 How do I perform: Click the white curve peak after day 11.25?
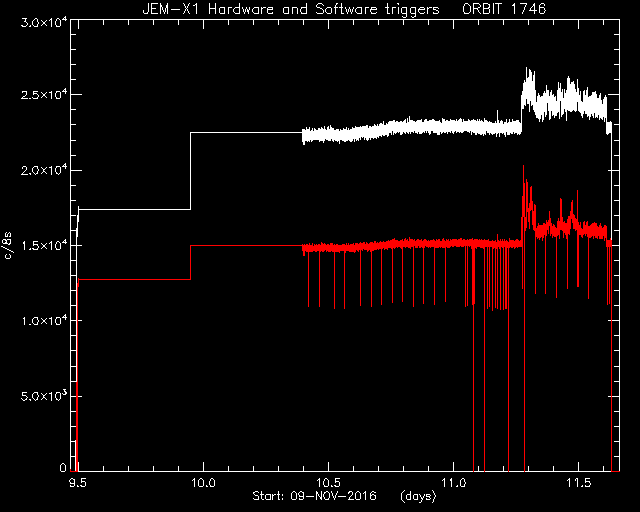click(x=528, y=71)
